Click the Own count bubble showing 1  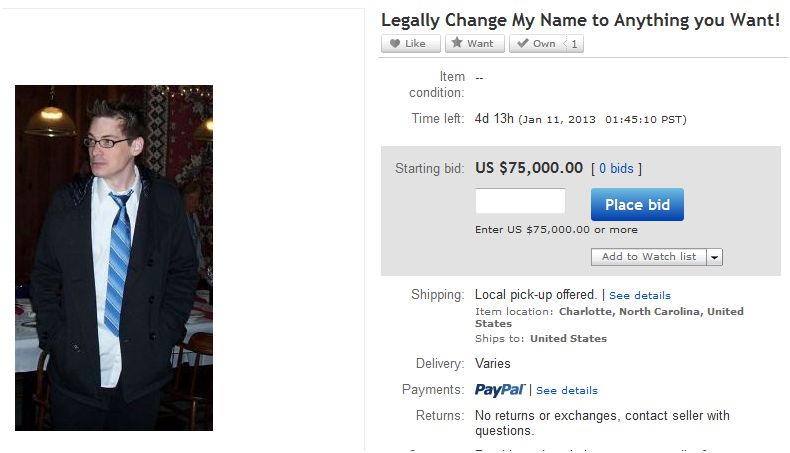573,44
